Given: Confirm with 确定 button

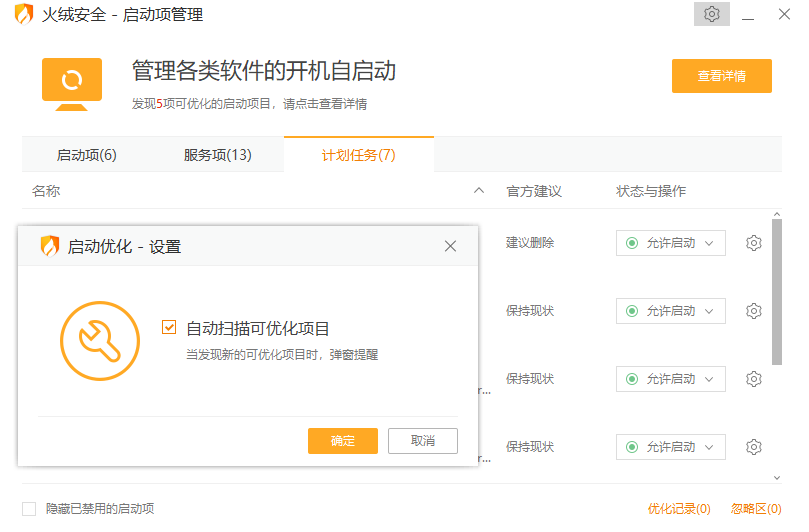Looking at the screenshot, I should [x=343, y=441].
